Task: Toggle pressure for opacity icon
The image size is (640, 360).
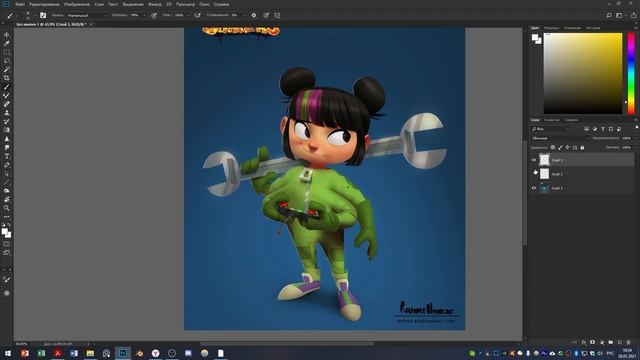Action: (x=154, y=15)
